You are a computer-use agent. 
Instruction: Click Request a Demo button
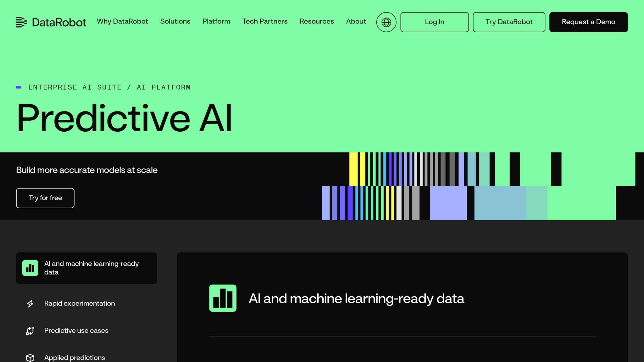tap(589, 22)
